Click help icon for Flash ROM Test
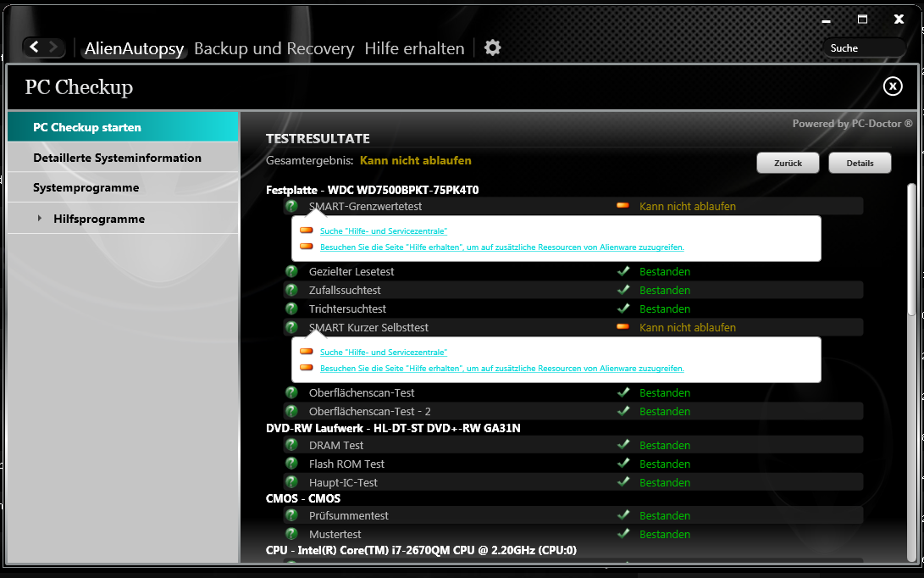 (x=291, y=464)
